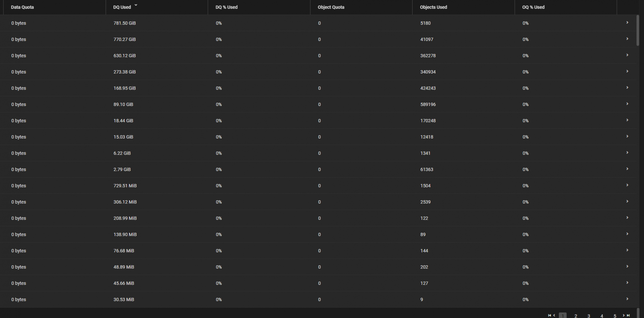Select the 18.44 GiB cell
Image resolution: width=644 pixels, height=318 pixels.
click(123, 121)
